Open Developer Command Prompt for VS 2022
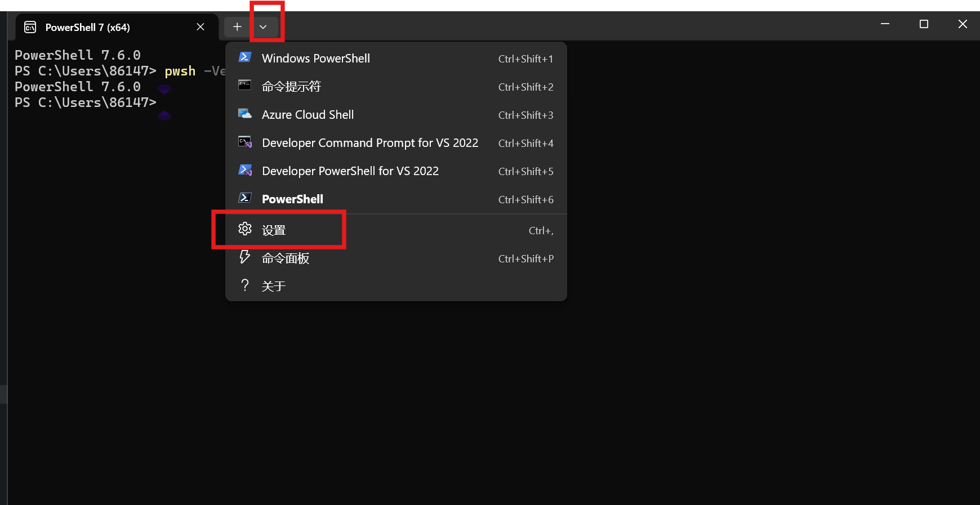This screenshot has height=505, width=980. point(396,143)
